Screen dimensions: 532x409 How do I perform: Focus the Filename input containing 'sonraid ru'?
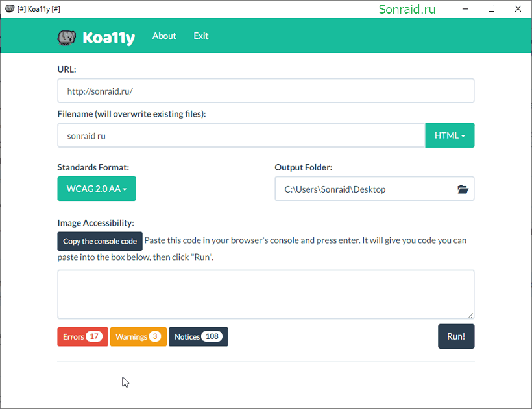tap(241, 136)
